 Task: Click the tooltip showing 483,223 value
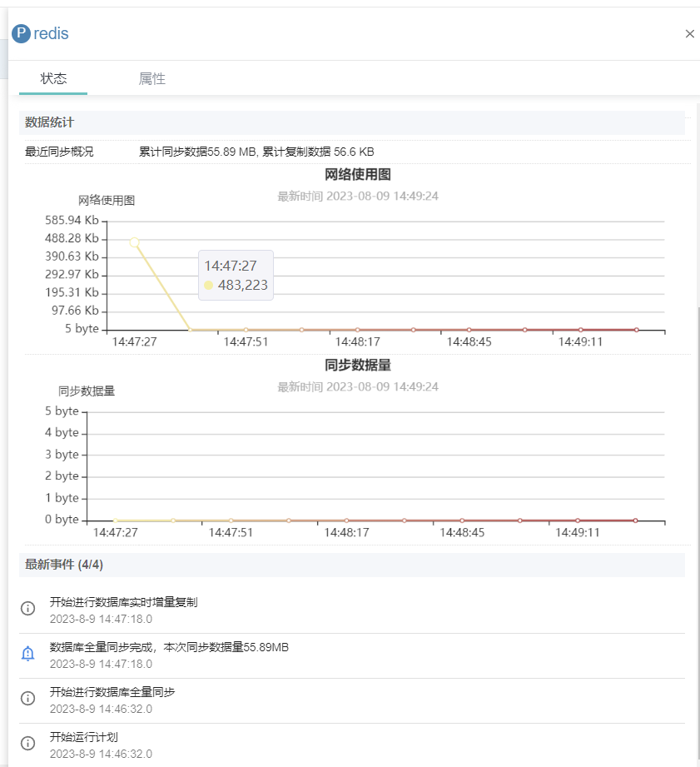pos(236,277)
